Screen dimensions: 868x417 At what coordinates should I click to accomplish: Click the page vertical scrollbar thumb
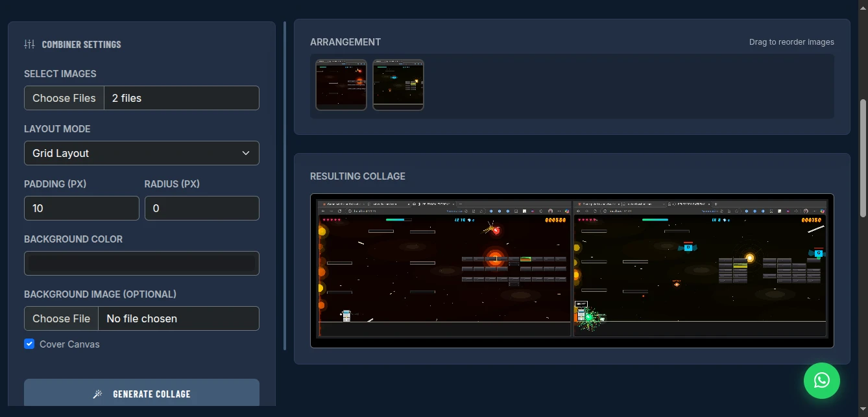(x=863, y=159)
